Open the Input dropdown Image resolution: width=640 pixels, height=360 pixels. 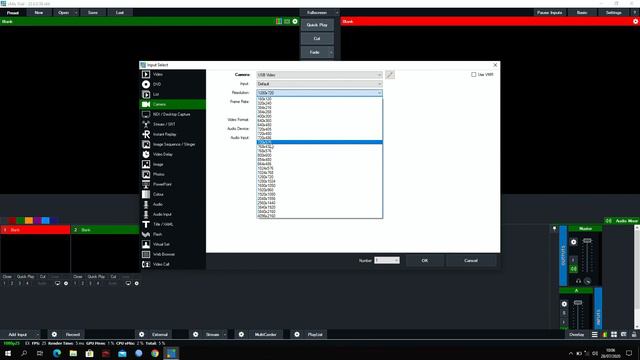pyautogui.click(x=319, y=84)
